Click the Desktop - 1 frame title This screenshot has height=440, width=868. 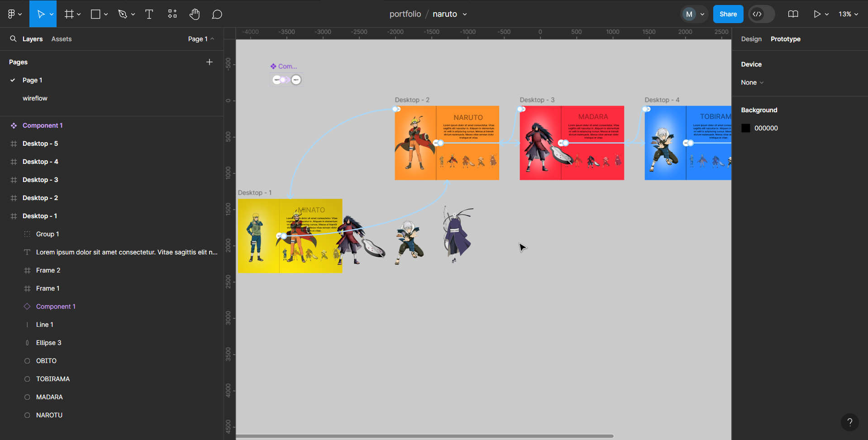point(255,192)
